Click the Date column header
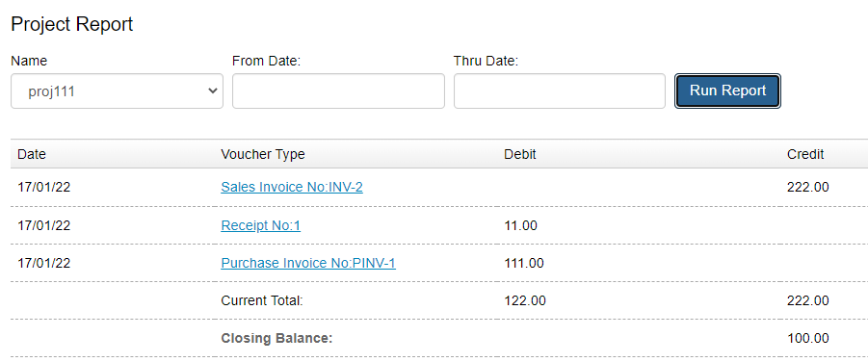Screen dimensions: 868x362 (x=32, y=154)
